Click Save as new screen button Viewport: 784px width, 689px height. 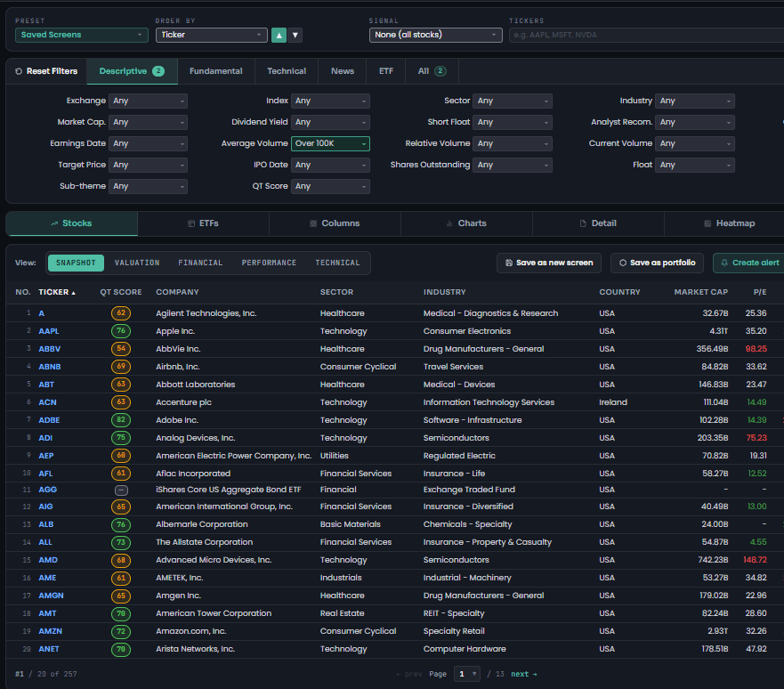click(x=549, y=263)
